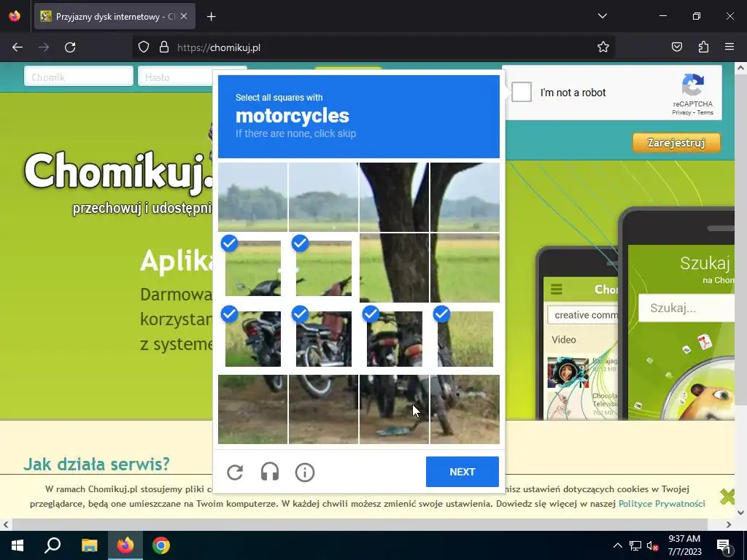
Task: Deselect captcha tile row three, first column
Action: coord(253,338)
